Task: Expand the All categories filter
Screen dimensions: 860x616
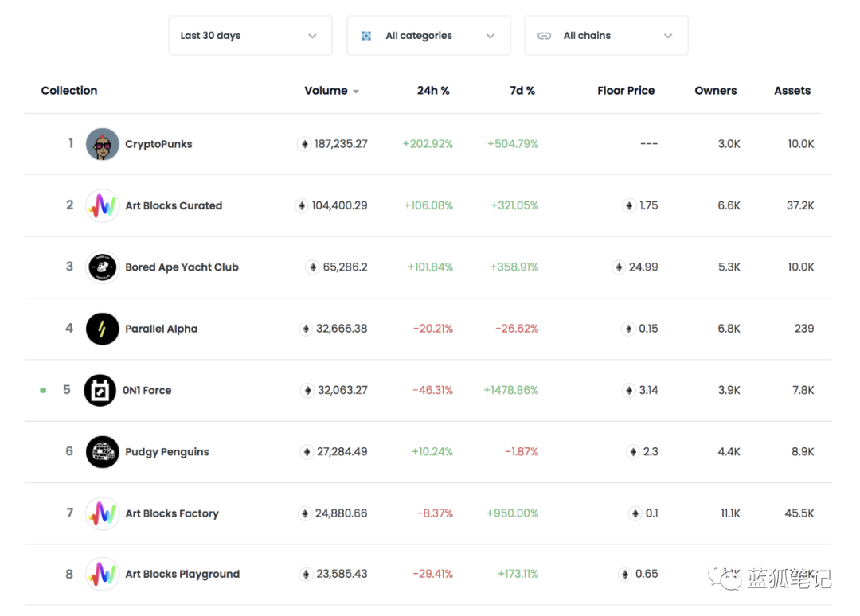Action: pyautogui.click(x=428, y=36)
